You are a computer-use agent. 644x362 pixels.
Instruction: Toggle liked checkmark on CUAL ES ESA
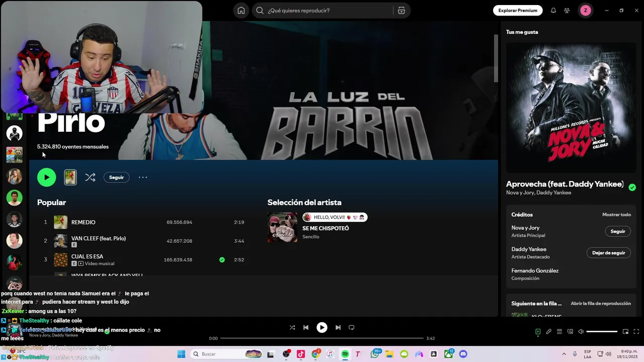tap(222, 260)
